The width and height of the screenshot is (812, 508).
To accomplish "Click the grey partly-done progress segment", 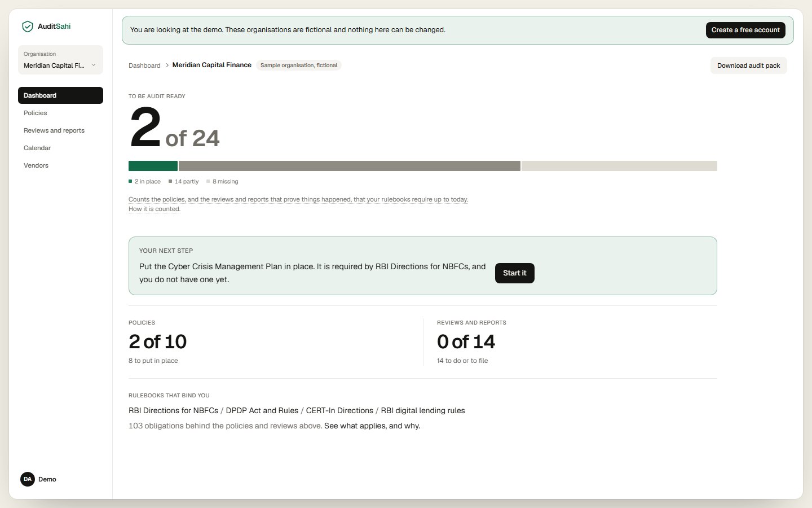I will [x=350, y=166].
